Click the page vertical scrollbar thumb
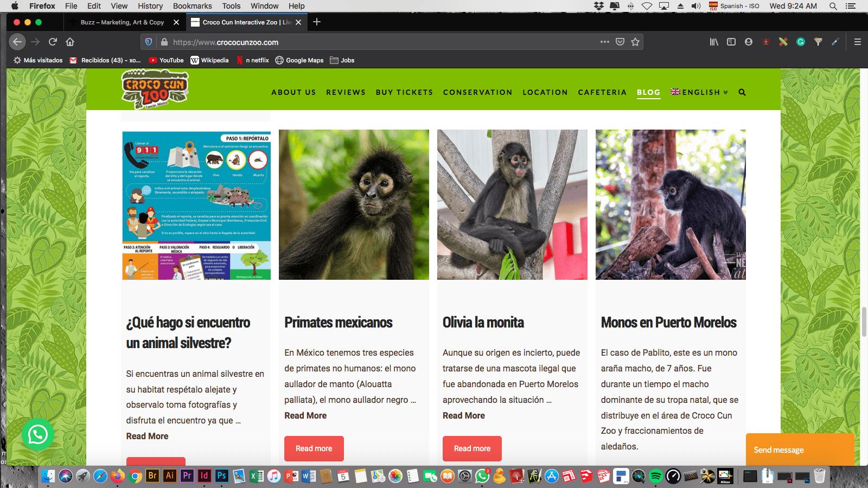 [x=863, y=321]
